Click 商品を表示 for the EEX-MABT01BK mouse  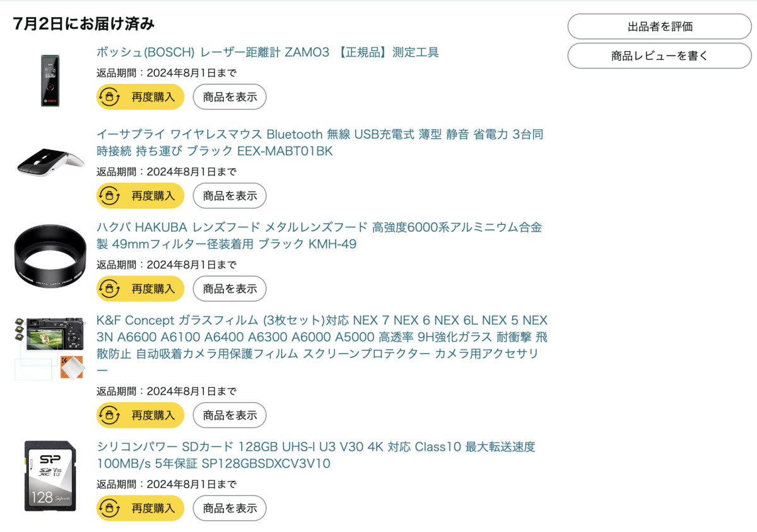click(x=230, y=195)
